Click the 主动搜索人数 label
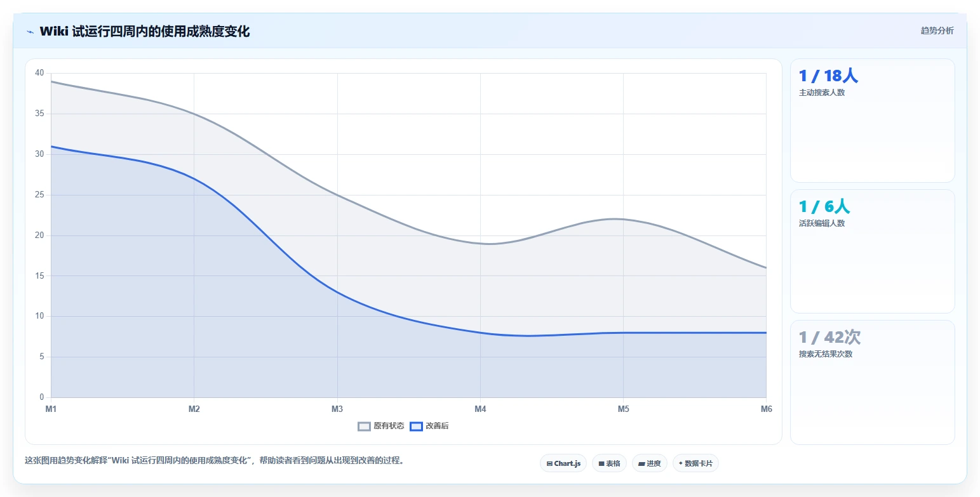 (822, 93)
